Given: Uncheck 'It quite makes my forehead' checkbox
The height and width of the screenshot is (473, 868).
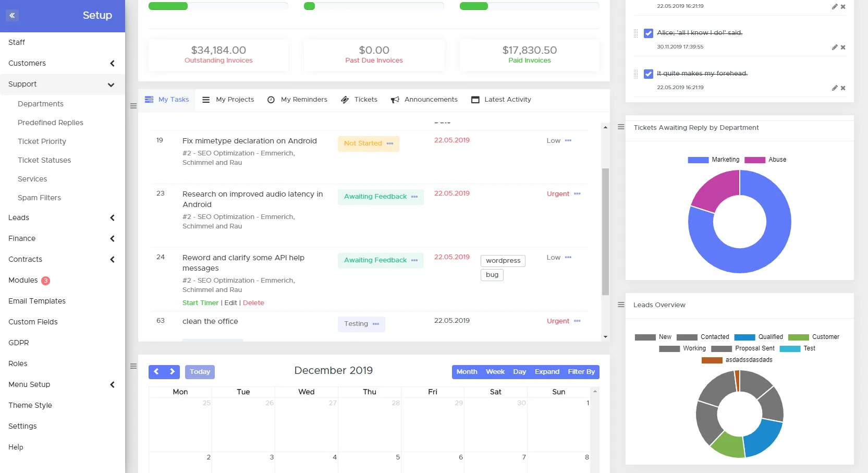Looking at the screenshot, I should pyautogui.click(x=649, y=74).
